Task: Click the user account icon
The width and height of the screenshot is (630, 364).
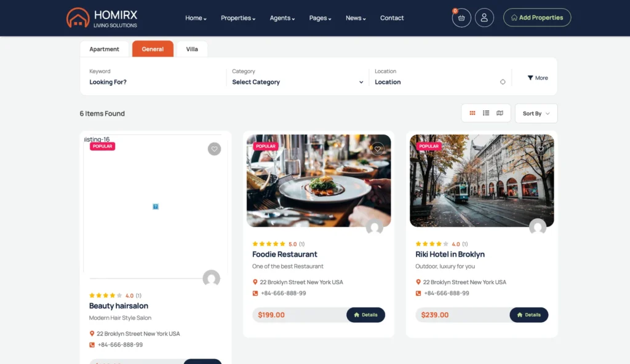Action: pyautogui.click(x=484, y=18)
